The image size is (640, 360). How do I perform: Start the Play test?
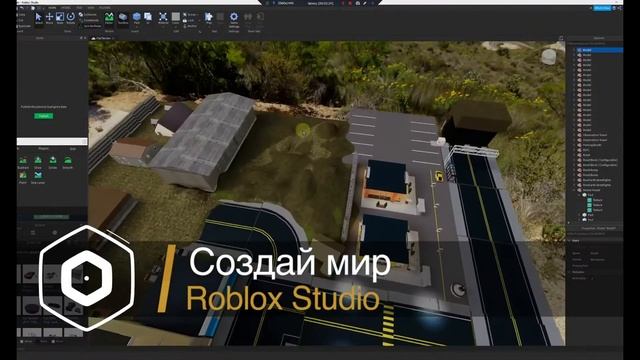point(209,18)
